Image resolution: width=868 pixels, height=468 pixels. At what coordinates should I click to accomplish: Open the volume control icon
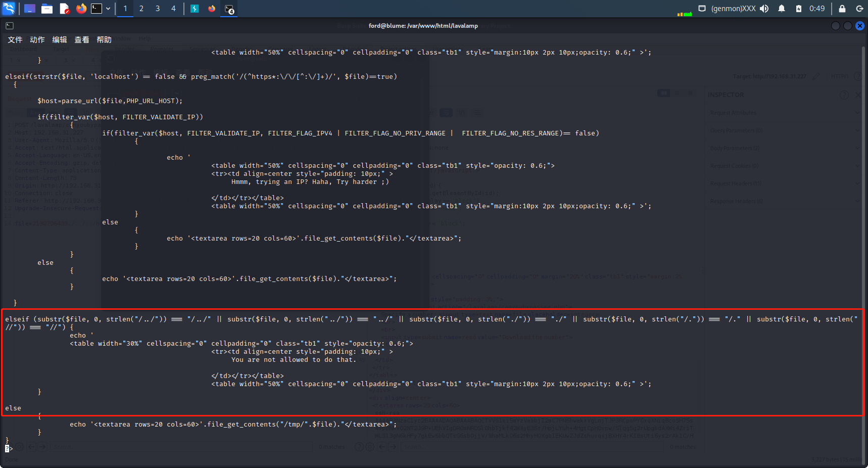pos(764,9)
